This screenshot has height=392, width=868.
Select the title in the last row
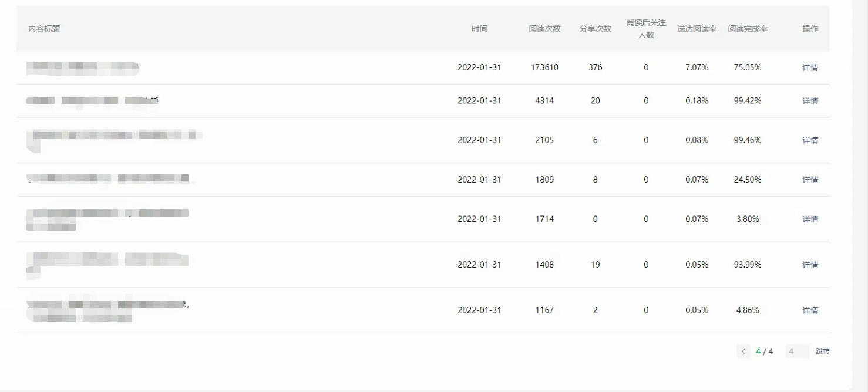pos(108,311)
